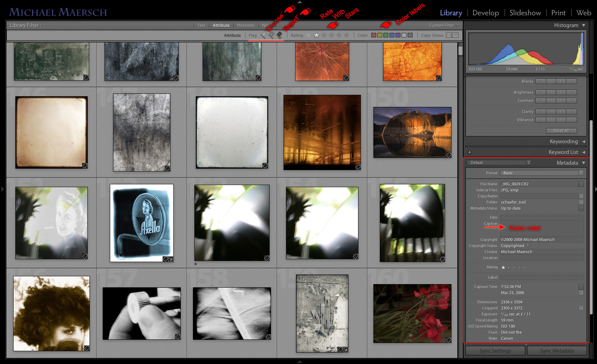The width and height of the screenshot is (597, 364).
Task: Click the Reset All button in Quick Develop
Action: 561,131
